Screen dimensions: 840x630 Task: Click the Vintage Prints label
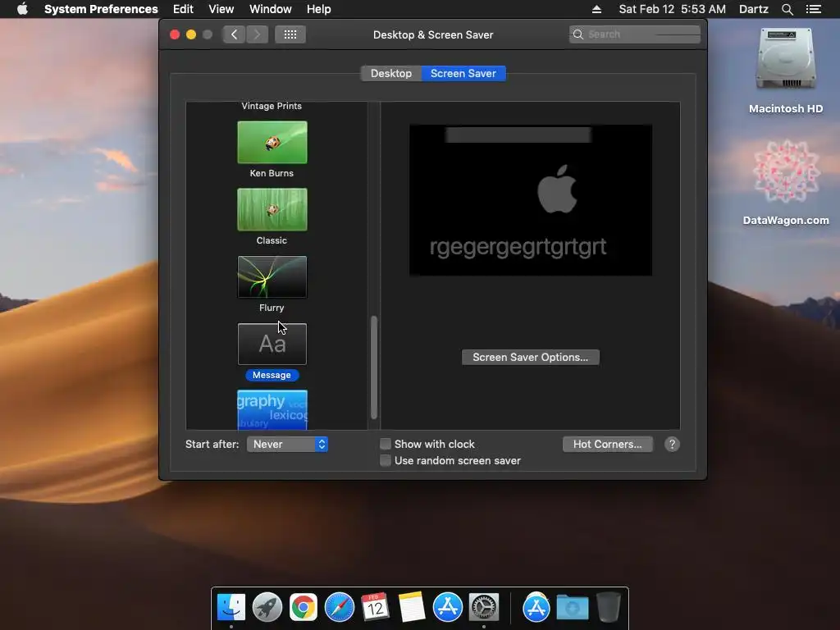(272, 106)
